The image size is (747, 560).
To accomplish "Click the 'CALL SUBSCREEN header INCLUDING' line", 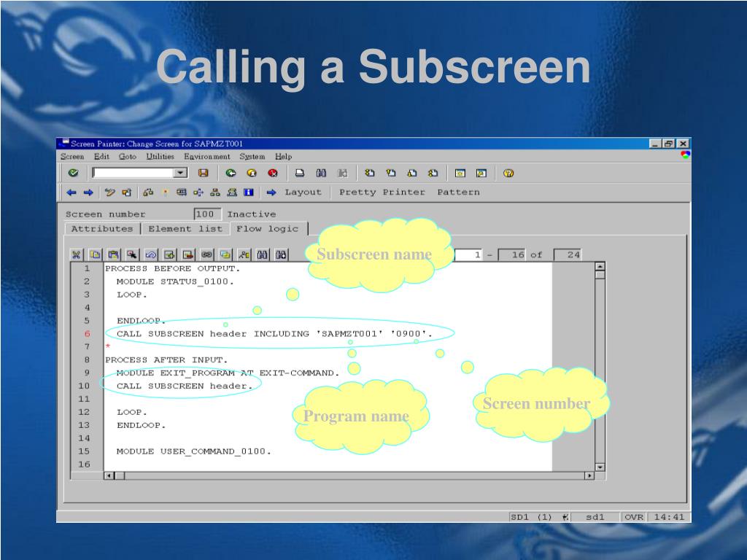I will [274, 334].
